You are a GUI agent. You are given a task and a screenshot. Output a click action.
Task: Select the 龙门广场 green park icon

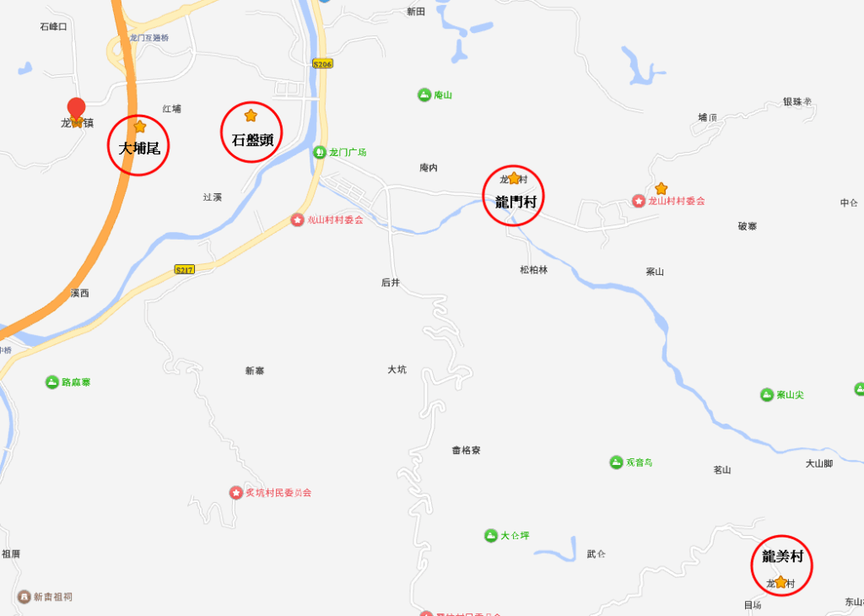pos(320,152)
